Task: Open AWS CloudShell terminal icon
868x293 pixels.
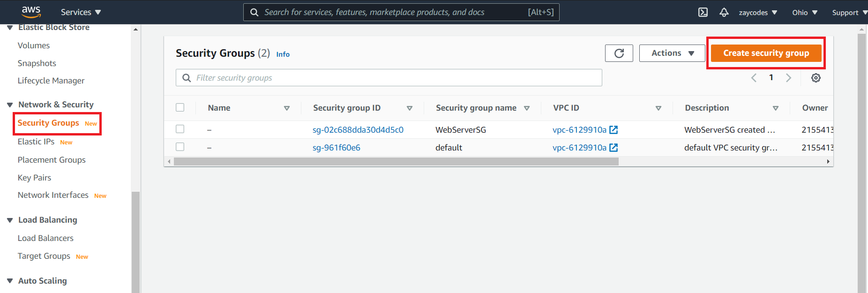Action: click(703, 12)
